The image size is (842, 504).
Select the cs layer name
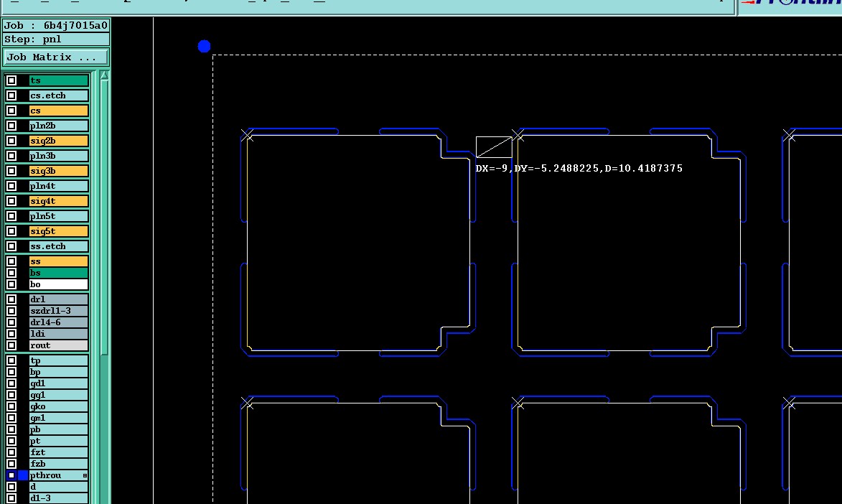(x=59, y=111)
